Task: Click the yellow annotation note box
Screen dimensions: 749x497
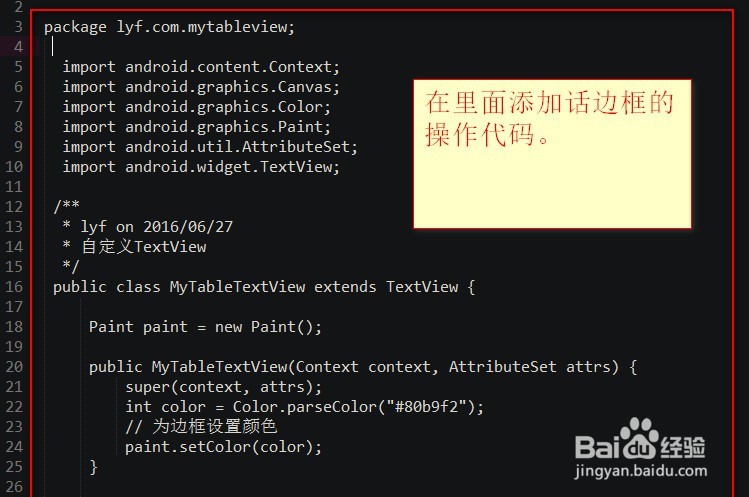Action: click(x=552, y=154)
